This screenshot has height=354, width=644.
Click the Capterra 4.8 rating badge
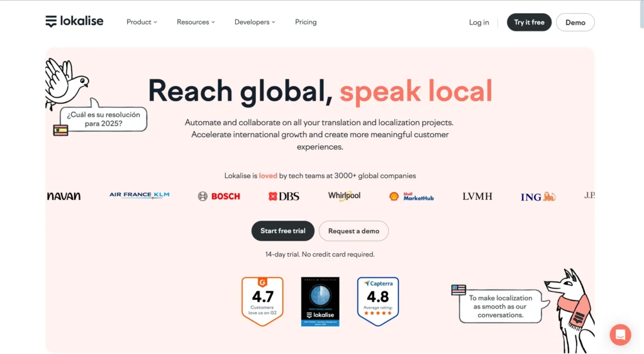[378, 301]
